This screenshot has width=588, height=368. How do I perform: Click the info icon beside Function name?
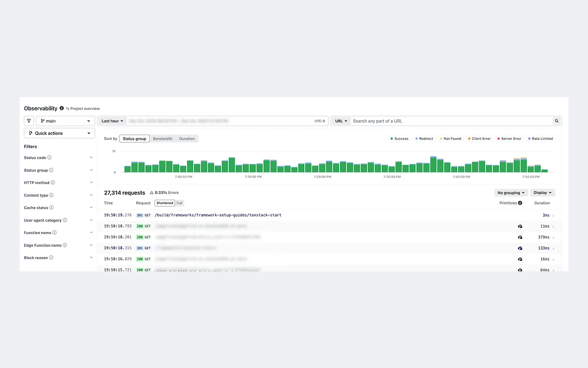[54, 233]
